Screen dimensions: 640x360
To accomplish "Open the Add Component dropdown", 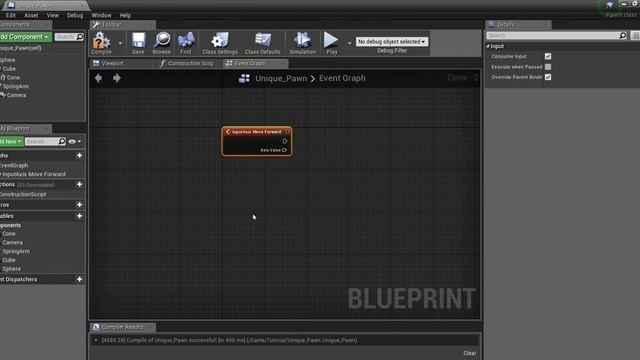I will pyautogui.click(x=25, y=37).
